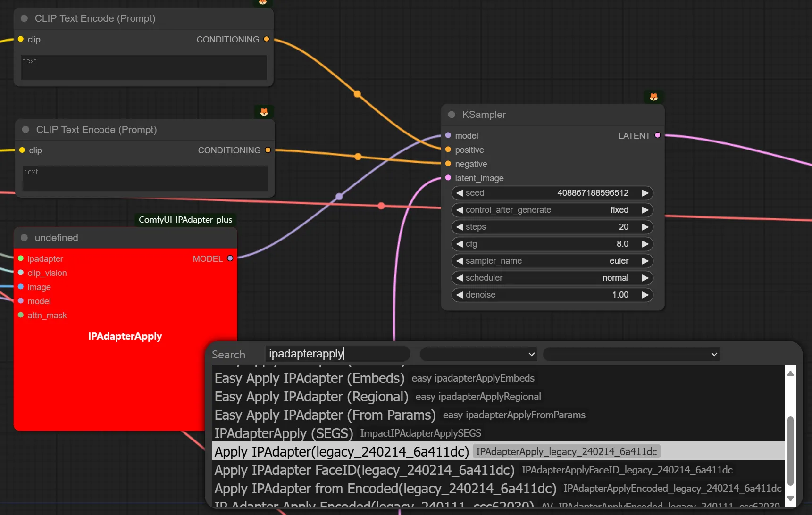Viewport: 812px width, 515px height.
Task: Collapse the KSampler node using its title dot
Action: [452, 115]
